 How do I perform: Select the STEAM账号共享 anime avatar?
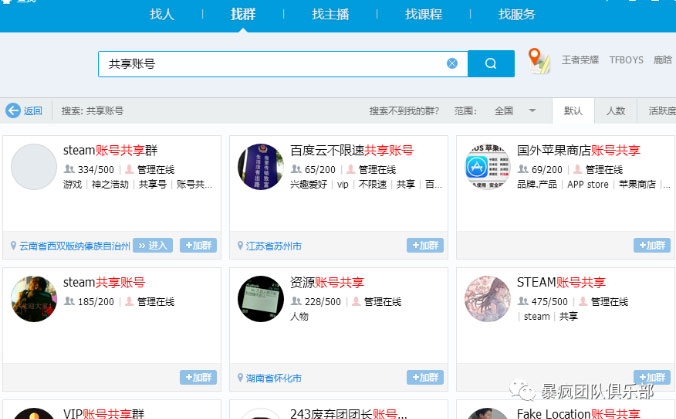(487, 299)
